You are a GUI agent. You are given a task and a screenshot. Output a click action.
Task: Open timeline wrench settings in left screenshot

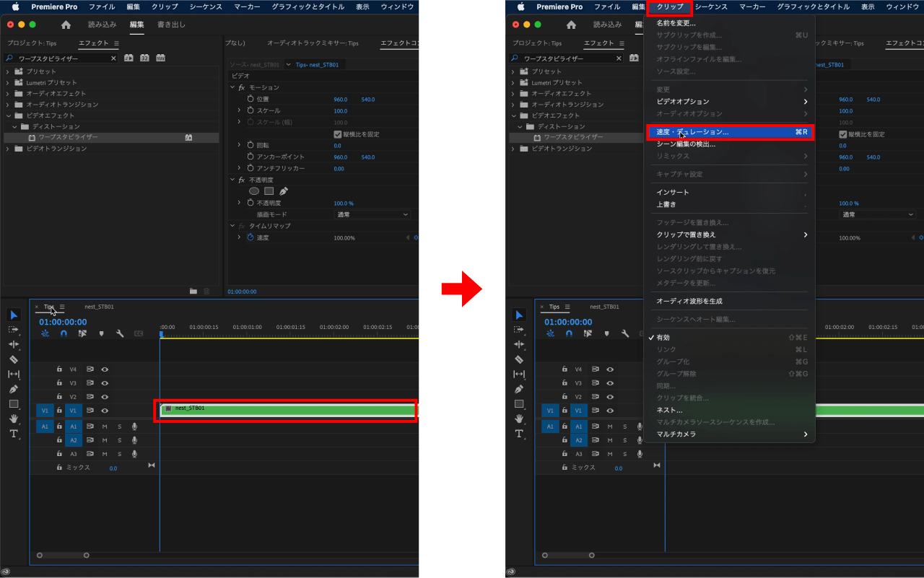120,334
